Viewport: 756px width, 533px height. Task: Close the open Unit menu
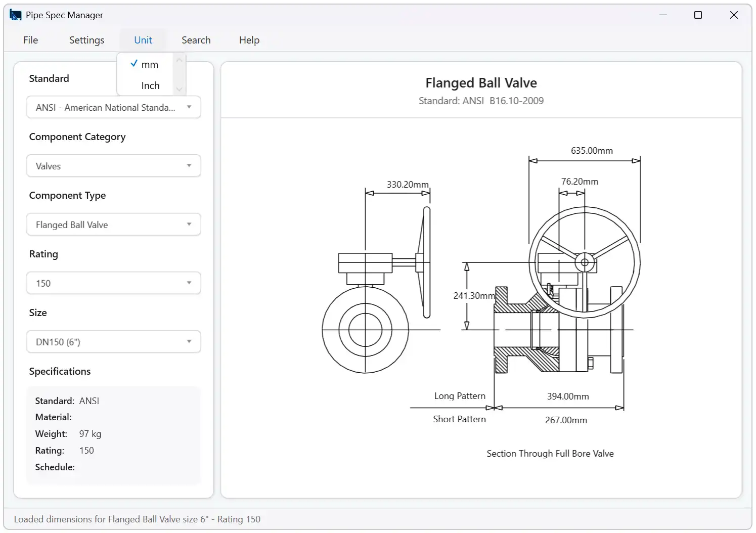click(143, 40)
